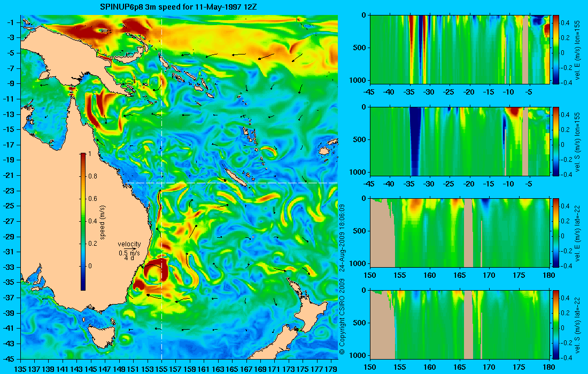Click the speed color bar over Australia

pyautogui.click(x=83, y=222)
